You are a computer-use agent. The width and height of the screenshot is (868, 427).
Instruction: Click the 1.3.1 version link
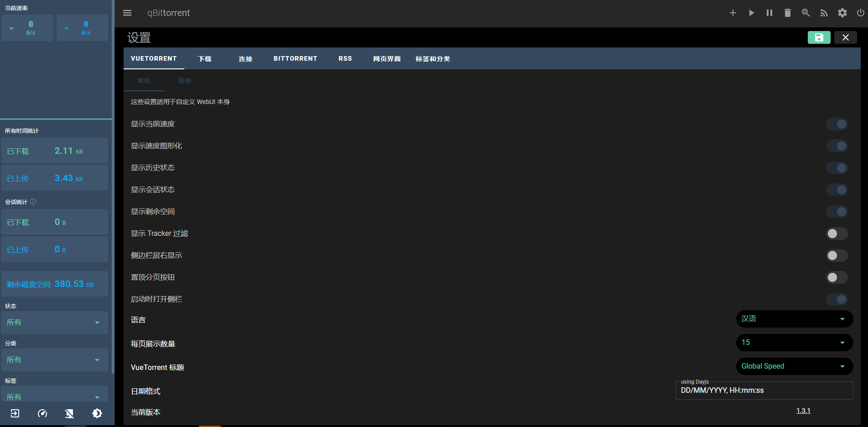coord(803,411)
